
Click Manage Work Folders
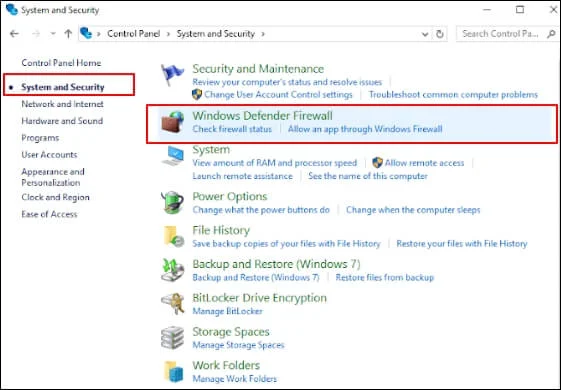tap(235, 379)
